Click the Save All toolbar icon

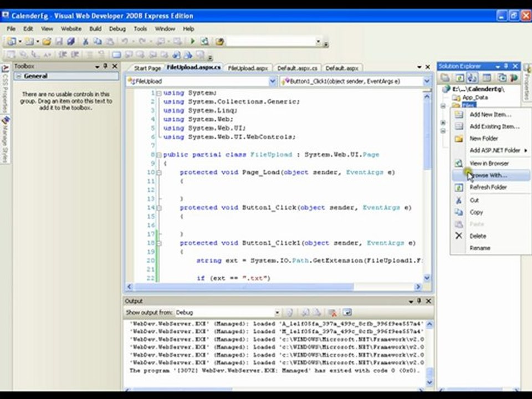click(x=70, y=42)
